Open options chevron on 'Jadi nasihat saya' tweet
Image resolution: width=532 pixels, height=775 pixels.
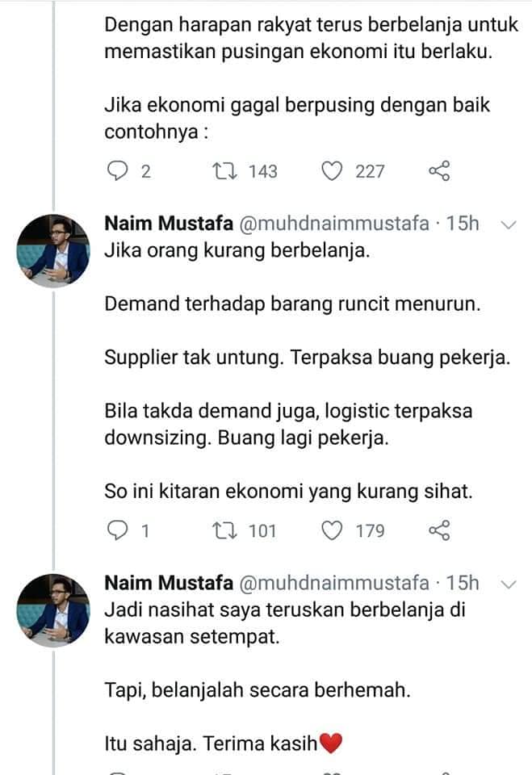[509, 584]
